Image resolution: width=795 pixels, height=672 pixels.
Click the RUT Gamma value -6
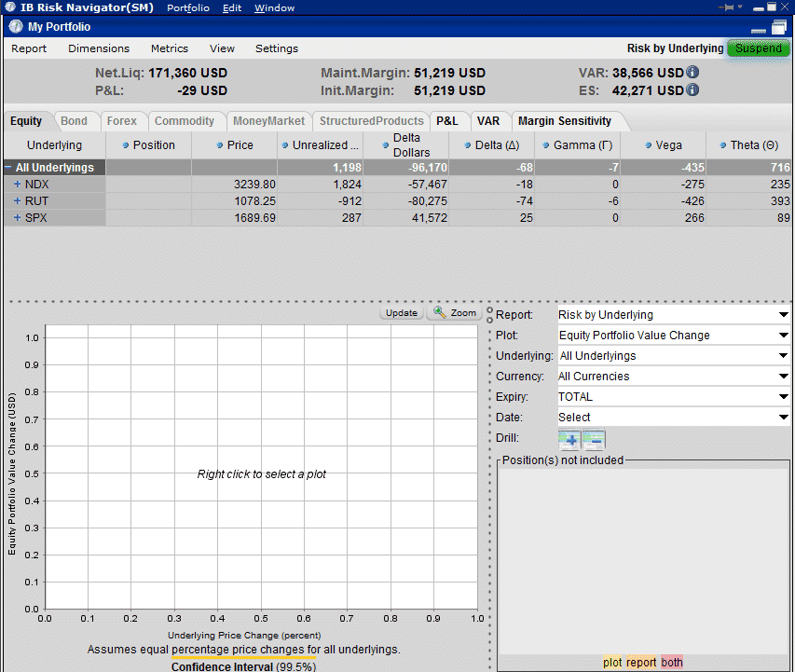[613, 200]
